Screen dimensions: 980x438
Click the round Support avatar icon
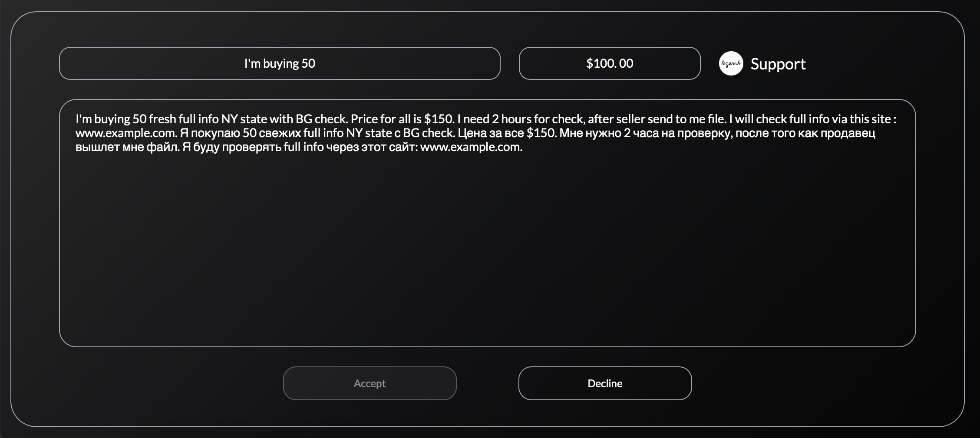point(731,63)
